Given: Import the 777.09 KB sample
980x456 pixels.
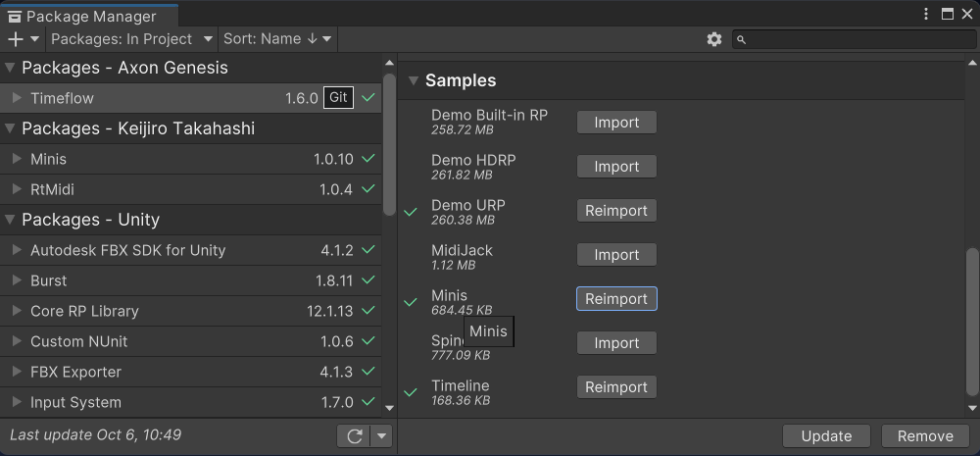Looking at the screenshot, I should pos(616,343).
